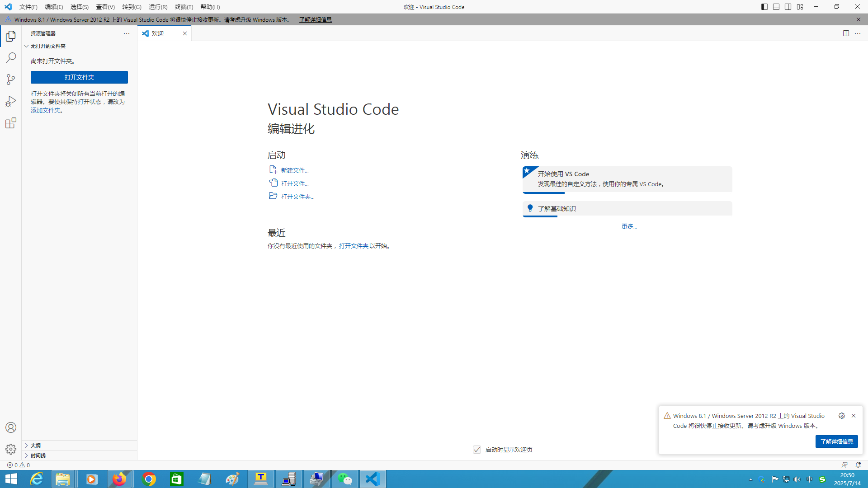Open the 查看(V) menu
The width and height of the screenshot is (868, 488).
pyautogui.click(x=105, y=7)
